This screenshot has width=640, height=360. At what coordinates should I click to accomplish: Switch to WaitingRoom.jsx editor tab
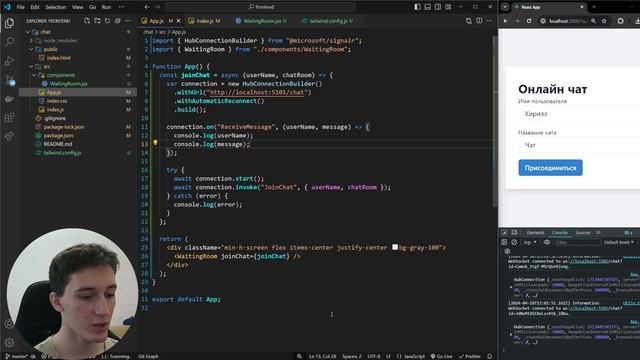pos(261,21)
